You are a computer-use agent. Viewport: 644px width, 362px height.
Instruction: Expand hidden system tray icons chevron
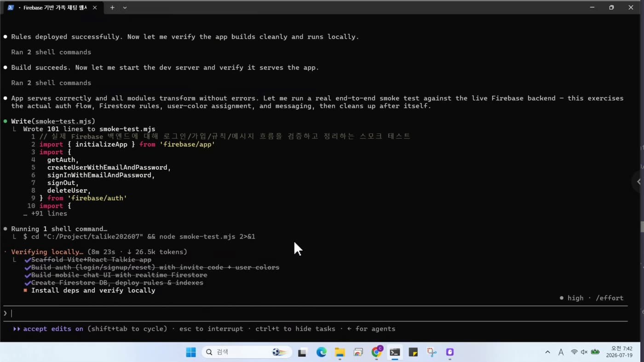[x=547, y=352]
